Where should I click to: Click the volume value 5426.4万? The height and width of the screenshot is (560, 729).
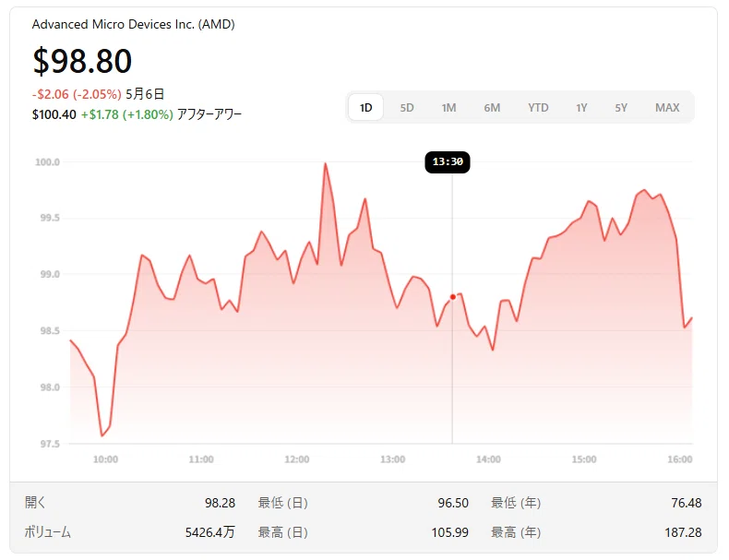(210, 532)
